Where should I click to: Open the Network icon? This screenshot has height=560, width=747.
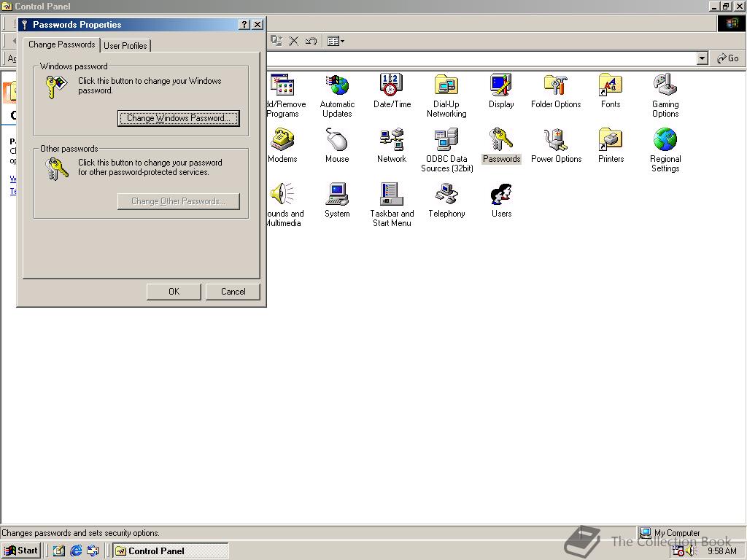[392, 140]
